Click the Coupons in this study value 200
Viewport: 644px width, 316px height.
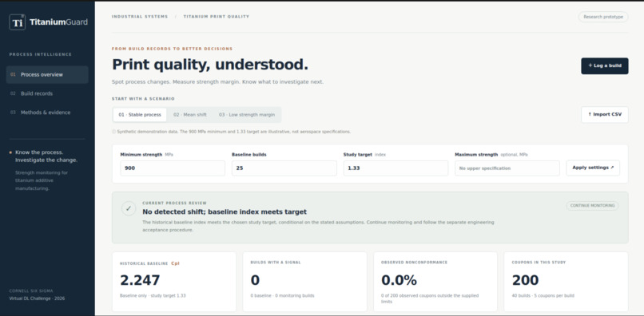coord(525,280)
